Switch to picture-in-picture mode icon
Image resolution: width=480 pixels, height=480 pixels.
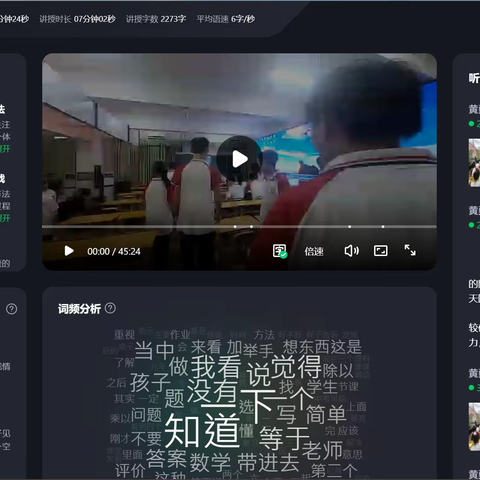[380, 251]
